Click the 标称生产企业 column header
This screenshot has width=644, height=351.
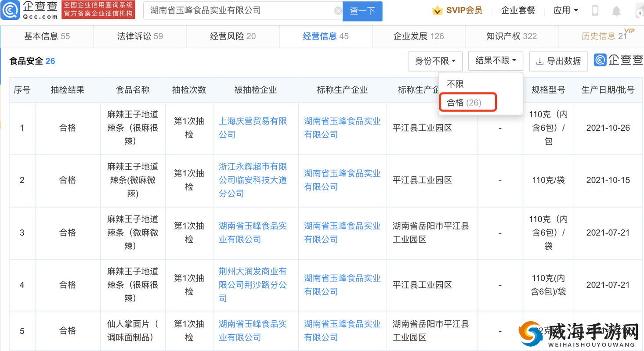[x=342, y=90]
